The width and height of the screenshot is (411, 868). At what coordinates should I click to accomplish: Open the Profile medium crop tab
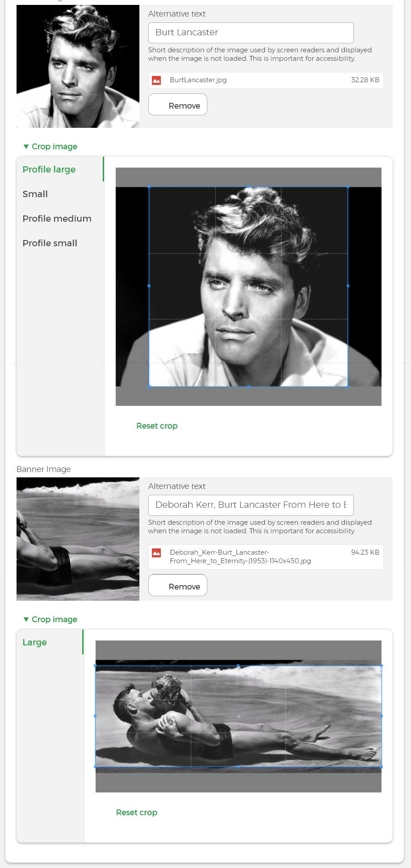(57, 219)
